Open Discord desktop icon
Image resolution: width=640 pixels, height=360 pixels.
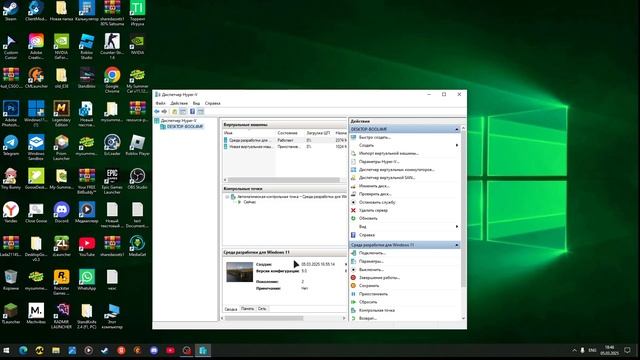(61, 211)
